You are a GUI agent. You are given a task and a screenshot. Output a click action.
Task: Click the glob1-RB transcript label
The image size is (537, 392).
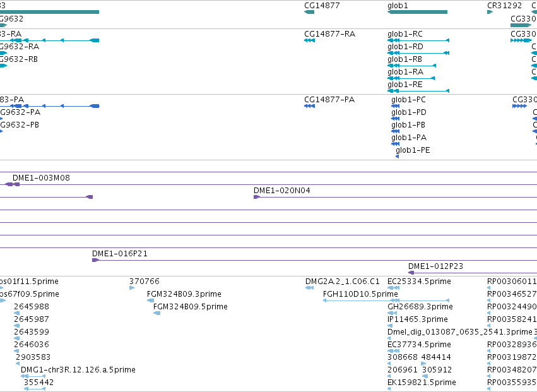click(x=404, y=59)
